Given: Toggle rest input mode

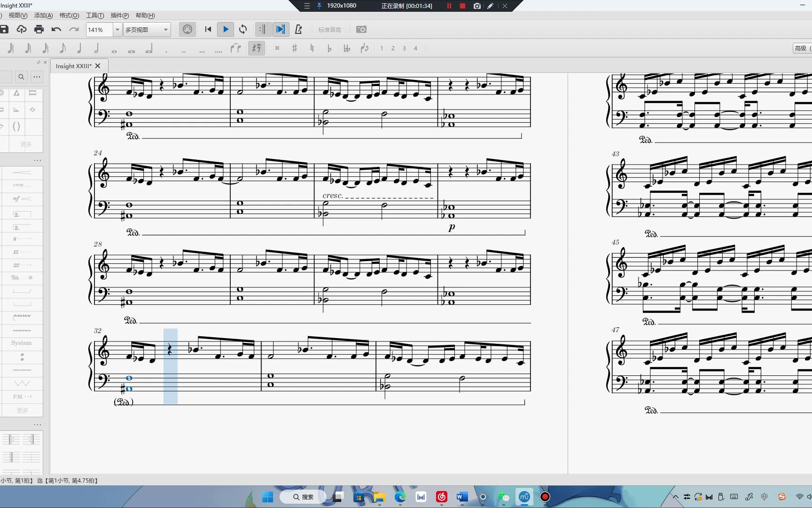Looking at the screenshot, I should pyautogui.click(x=257, y=48).
